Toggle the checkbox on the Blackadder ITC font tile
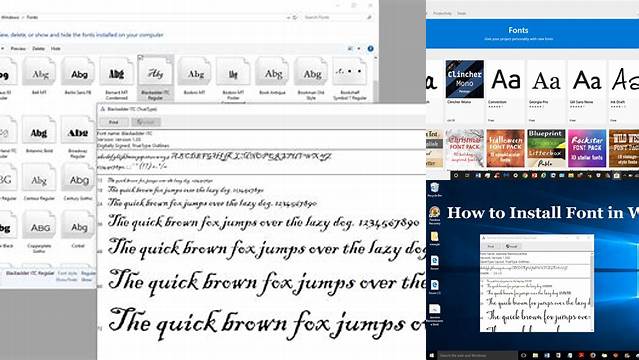639x360 pixels. pyautogui.click(x=141, y=58)
